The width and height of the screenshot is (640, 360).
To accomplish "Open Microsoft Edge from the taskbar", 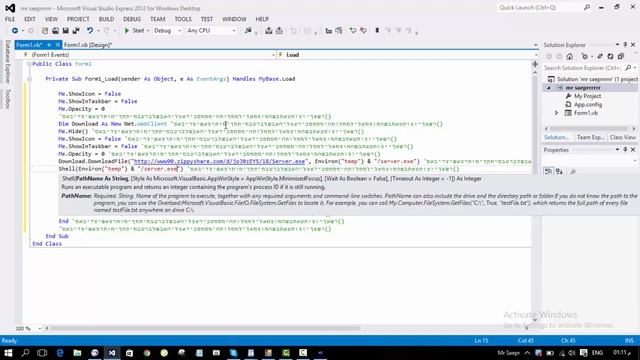I will [x=60, y=353].
